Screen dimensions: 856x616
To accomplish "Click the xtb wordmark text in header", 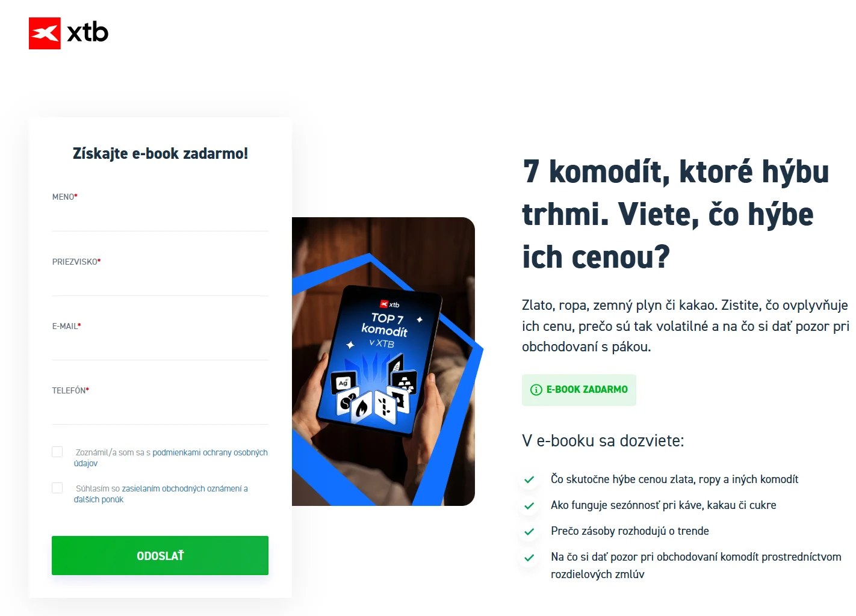I will tap(88, 32).
